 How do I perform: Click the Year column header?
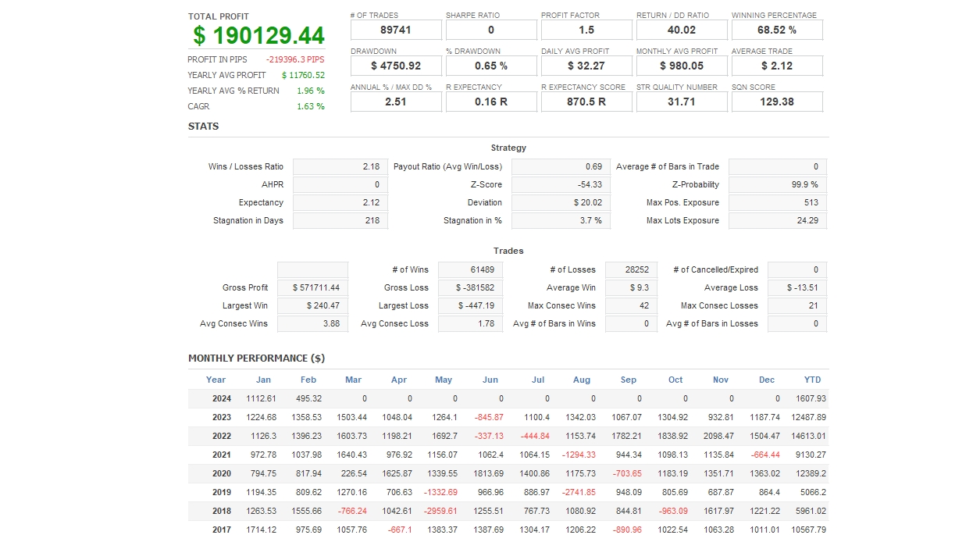coord(216,380)
